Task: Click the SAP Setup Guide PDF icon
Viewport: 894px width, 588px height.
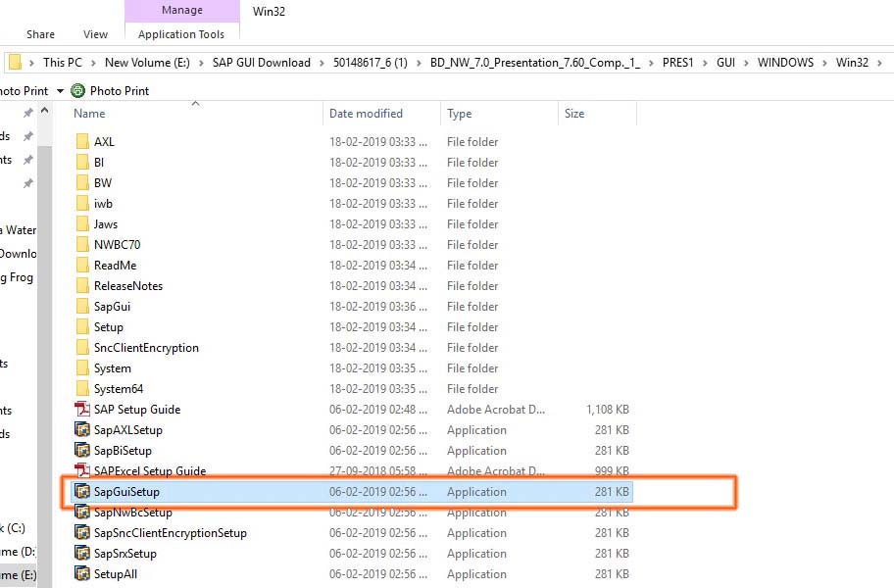Action: point(82,409)
